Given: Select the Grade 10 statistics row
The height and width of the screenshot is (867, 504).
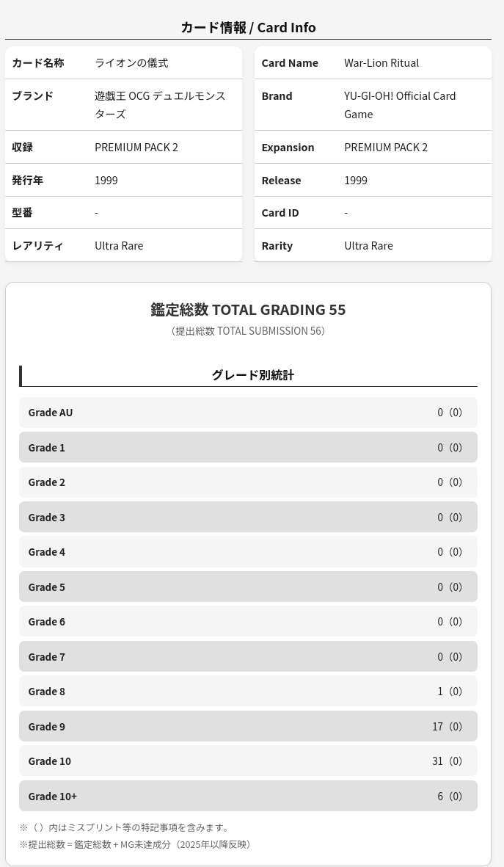Looking at the screenshot, I should (x=248, y=761).
